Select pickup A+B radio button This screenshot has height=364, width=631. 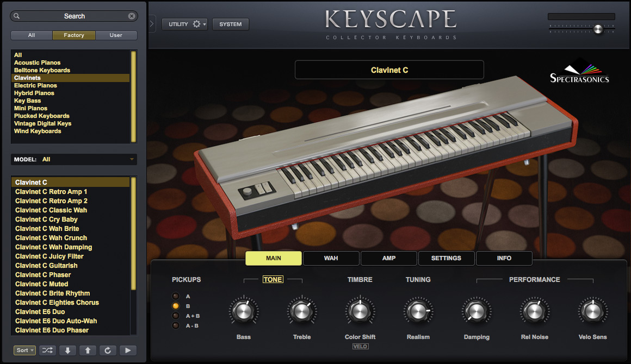click(x=176, y=316)
